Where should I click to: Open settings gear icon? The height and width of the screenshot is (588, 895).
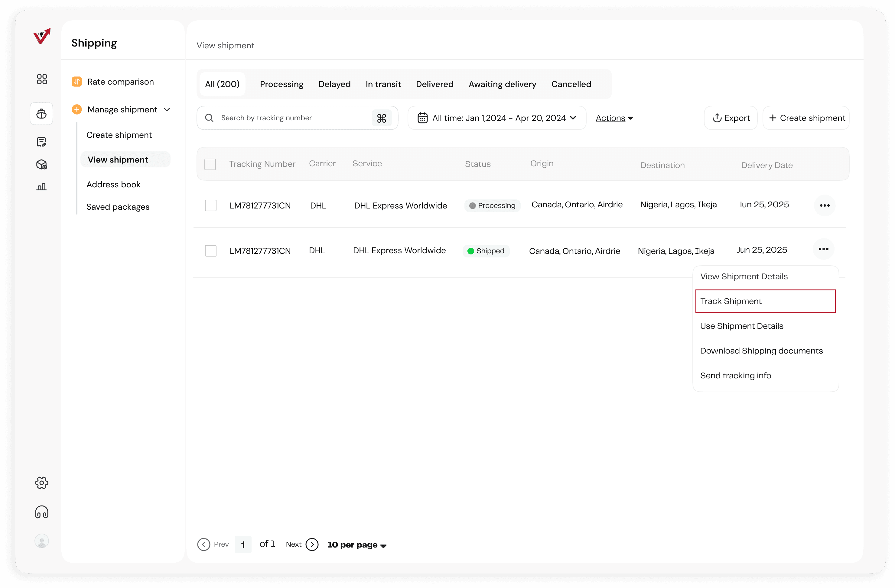click(42, 483)
